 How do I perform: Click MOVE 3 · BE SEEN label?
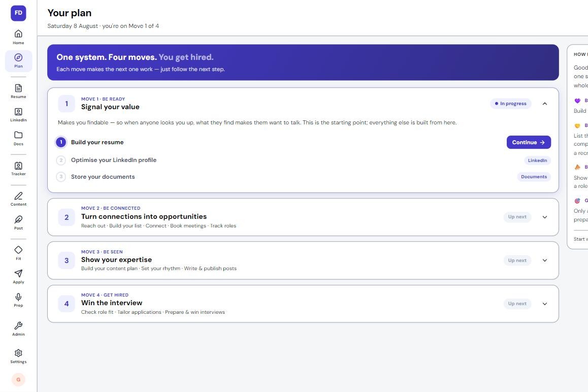tap(102, 252)
